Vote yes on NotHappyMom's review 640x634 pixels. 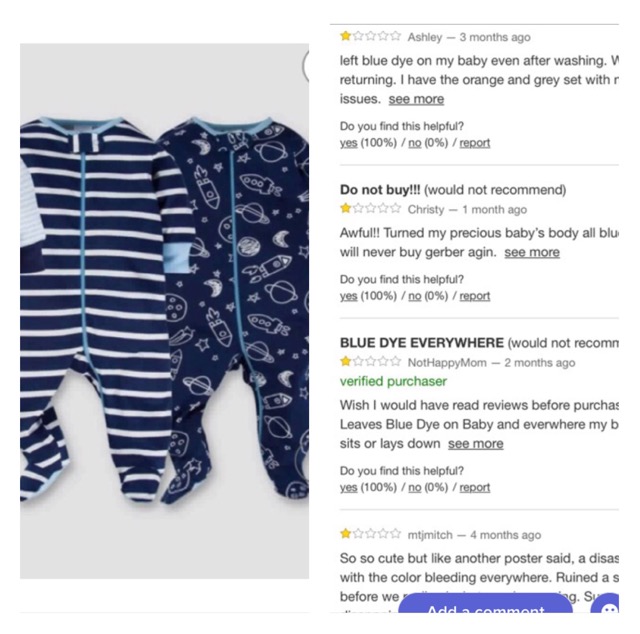click(349, 487)
